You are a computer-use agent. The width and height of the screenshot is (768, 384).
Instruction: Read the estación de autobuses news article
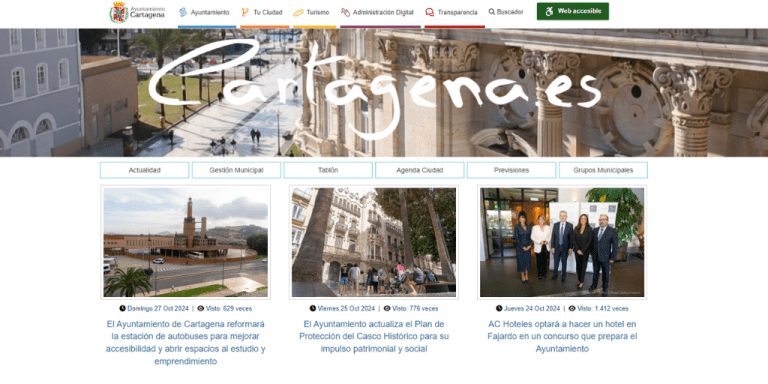point(186,343)
